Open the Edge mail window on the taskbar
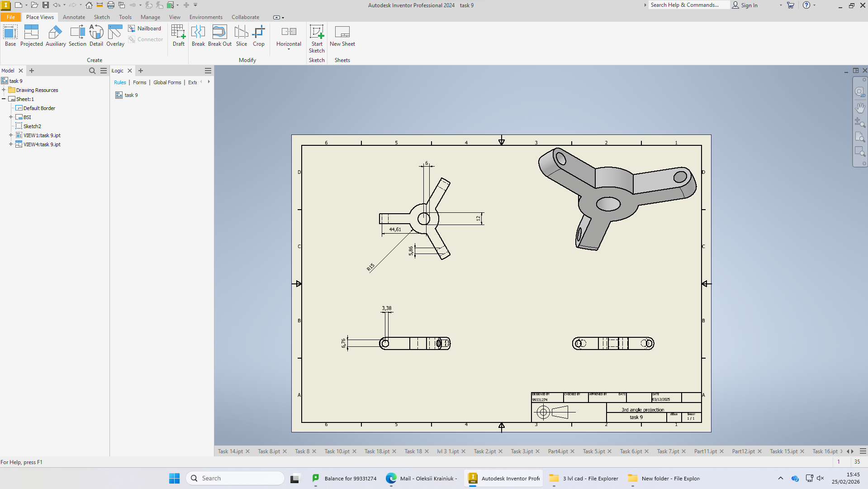Screen dimensions: 868x489 pos(422,478)
